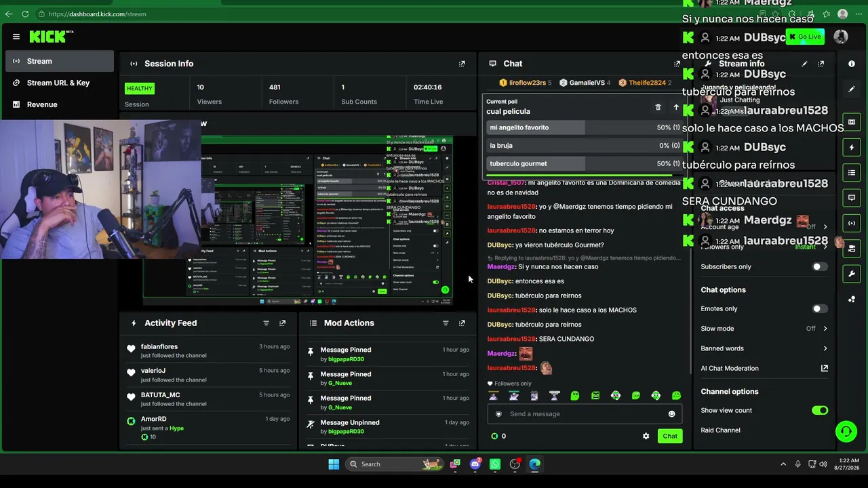
Task: Click username Maerdgz on 'nunca nos hacen caso' message
Action: [x=501, y=267]
